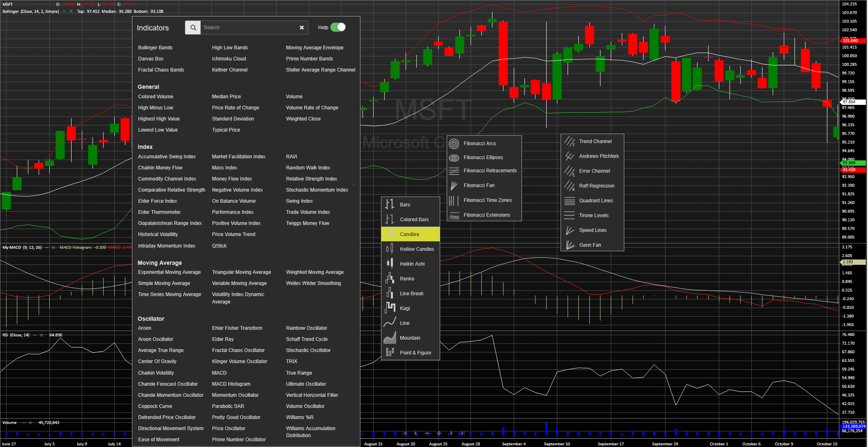The image size is (868, 447).
Task: Click the 101.840 red price label
Action: pos(853,41)
